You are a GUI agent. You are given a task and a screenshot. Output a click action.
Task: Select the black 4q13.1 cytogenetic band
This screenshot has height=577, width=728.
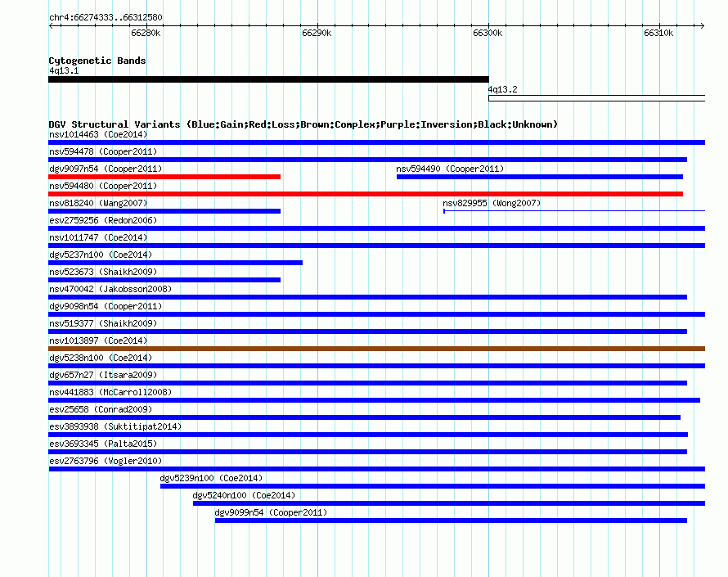[268, 79]
